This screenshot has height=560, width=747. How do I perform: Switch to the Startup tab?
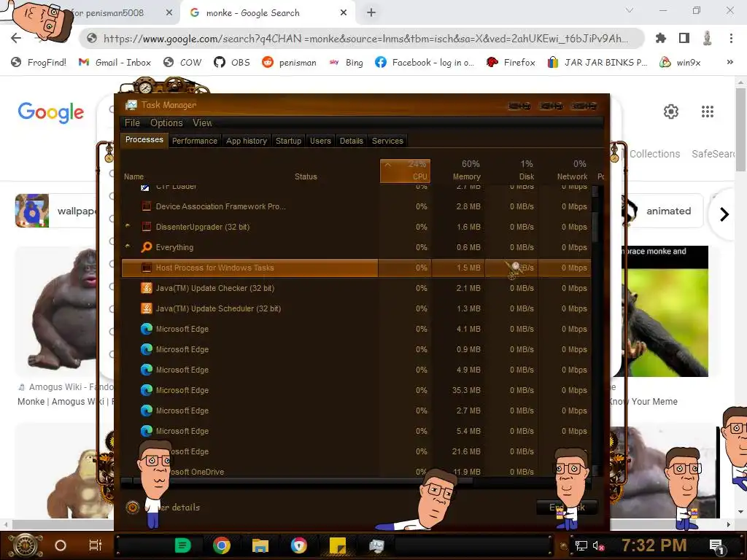click(288, 141)
